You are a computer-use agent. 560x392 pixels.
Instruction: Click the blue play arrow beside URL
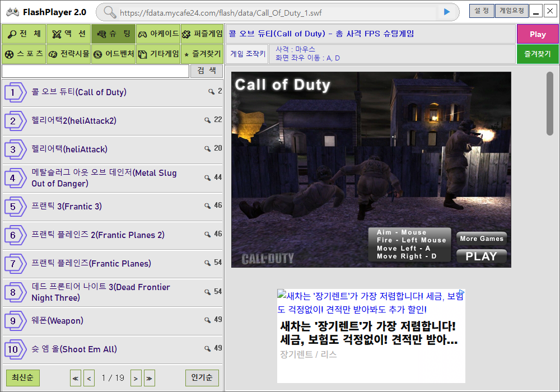point(446,12)
